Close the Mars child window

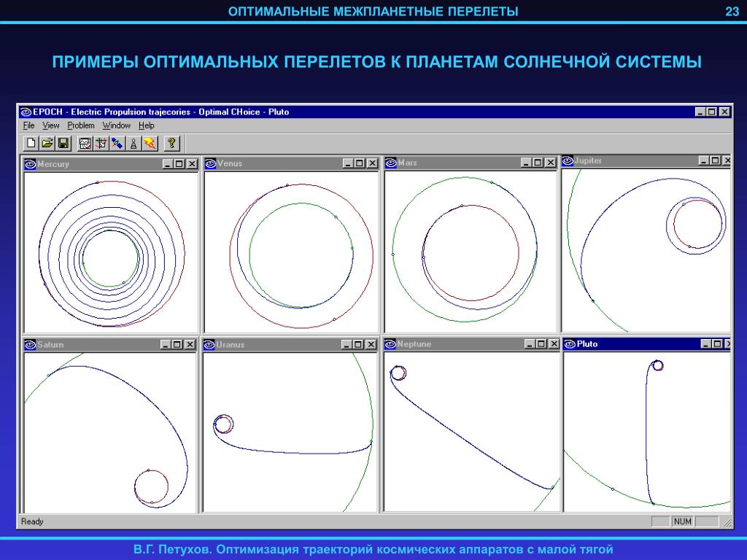(x=550, y=163)
